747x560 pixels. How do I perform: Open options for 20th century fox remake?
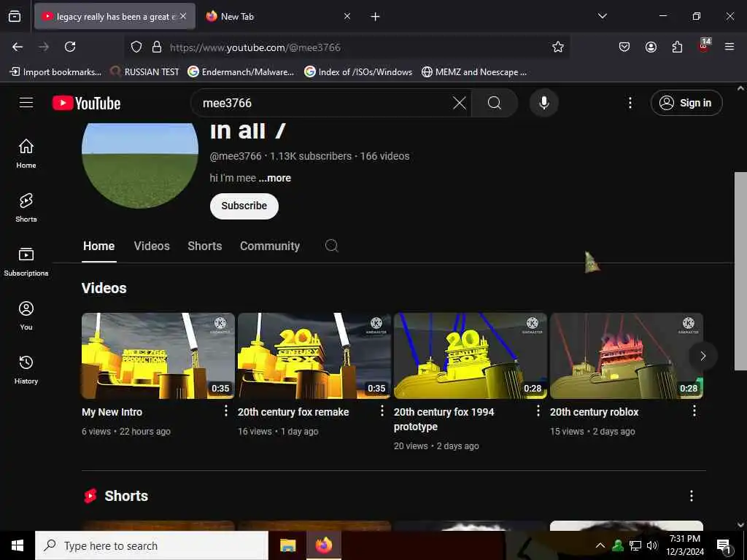pyautogui.click(x=382, y=411)
